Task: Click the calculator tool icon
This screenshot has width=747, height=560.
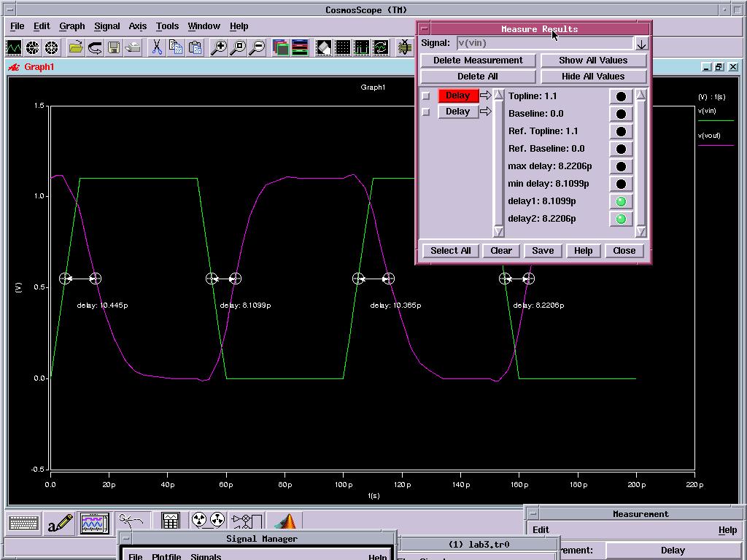Action: (x=170, y=522)
